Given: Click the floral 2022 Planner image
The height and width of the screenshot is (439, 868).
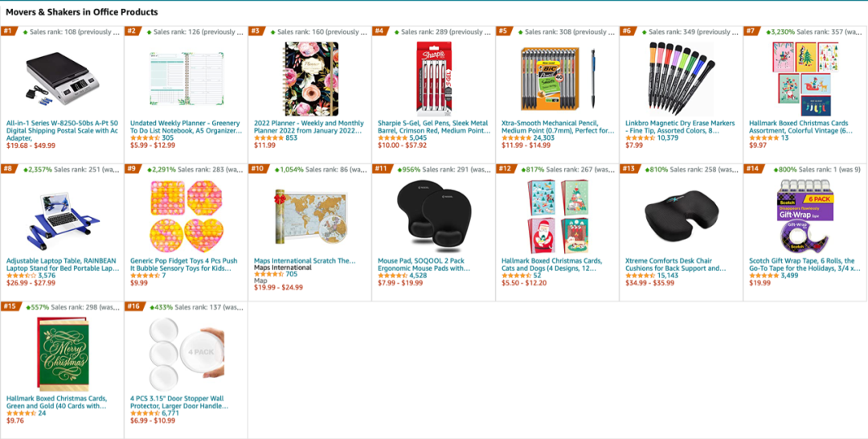Looking at the screenshot, I should pyautogui.click(x=309, y=76).
